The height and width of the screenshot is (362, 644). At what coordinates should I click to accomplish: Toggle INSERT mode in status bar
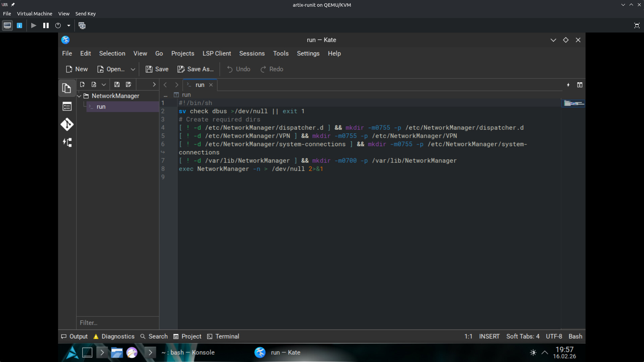pos(489,336)
